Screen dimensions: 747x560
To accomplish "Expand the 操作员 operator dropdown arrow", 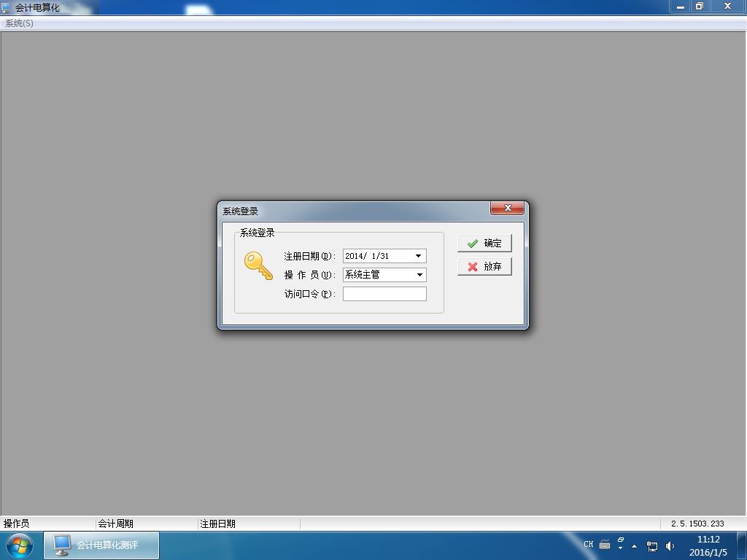I will [419, 275].
